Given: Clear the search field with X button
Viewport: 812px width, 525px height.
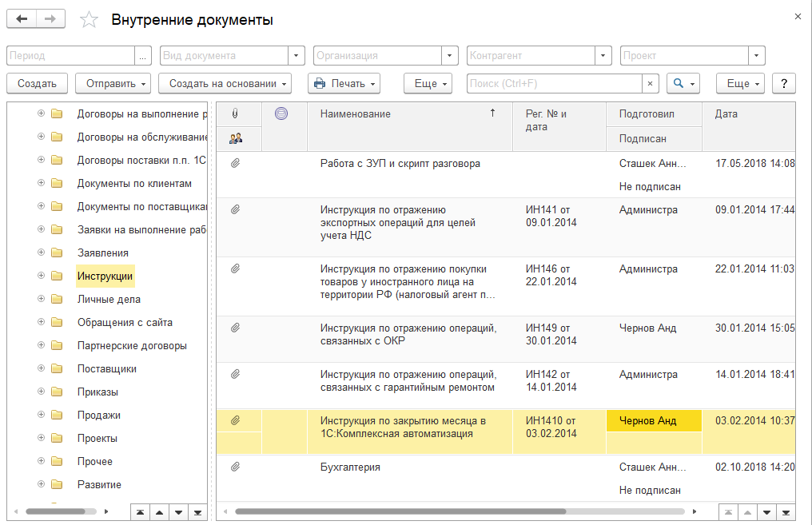Looking at the screenshot, I should point(650,83).
